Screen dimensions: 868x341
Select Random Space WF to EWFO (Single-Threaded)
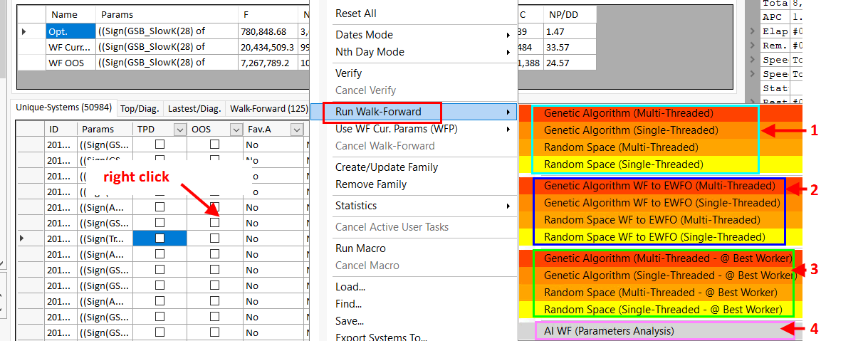(654, 237)
